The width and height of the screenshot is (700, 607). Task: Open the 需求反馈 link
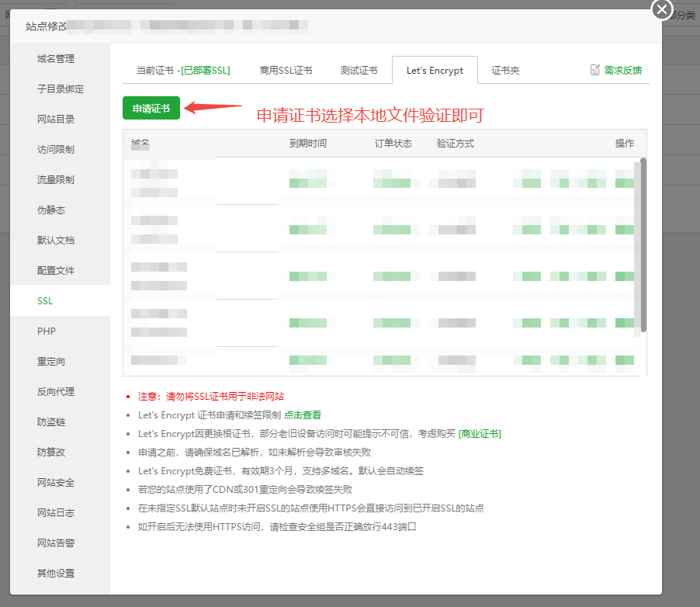pos(622,70)
